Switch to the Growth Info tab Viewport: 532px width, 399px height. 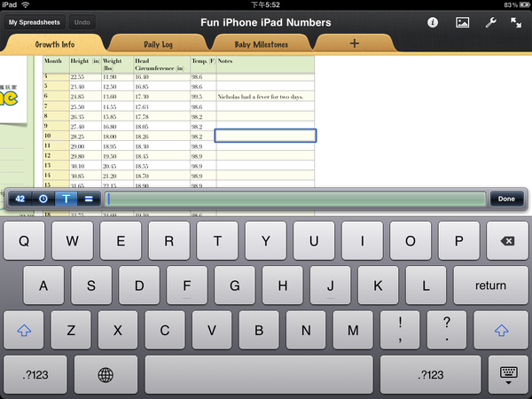click(x=55, y=44)
